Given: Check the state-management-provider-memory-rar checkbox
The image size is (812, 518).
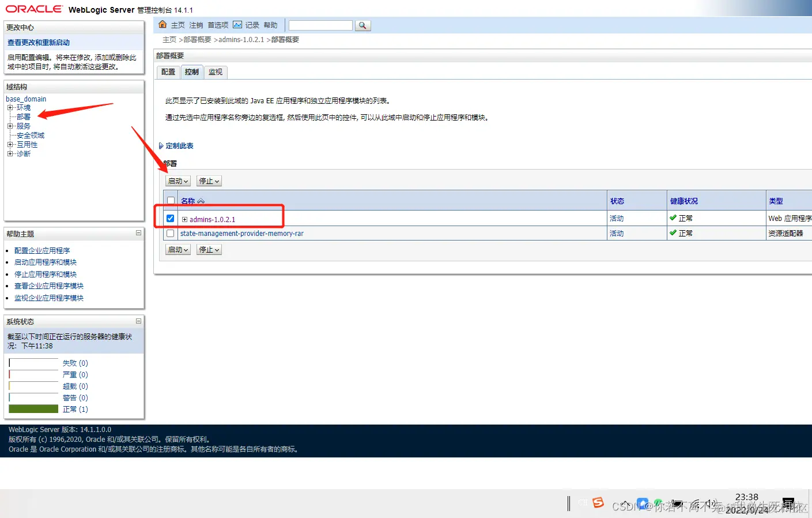Looking at the screenshot, I should (x=170, y=234).
